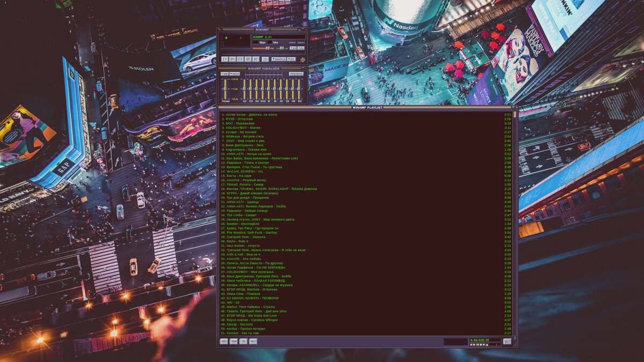Image resolution: width=644 pixels, height=362 pixels.
Task: Select track 10 ANNA ASTI - Ночью на кухне
Action: [366, 154]
